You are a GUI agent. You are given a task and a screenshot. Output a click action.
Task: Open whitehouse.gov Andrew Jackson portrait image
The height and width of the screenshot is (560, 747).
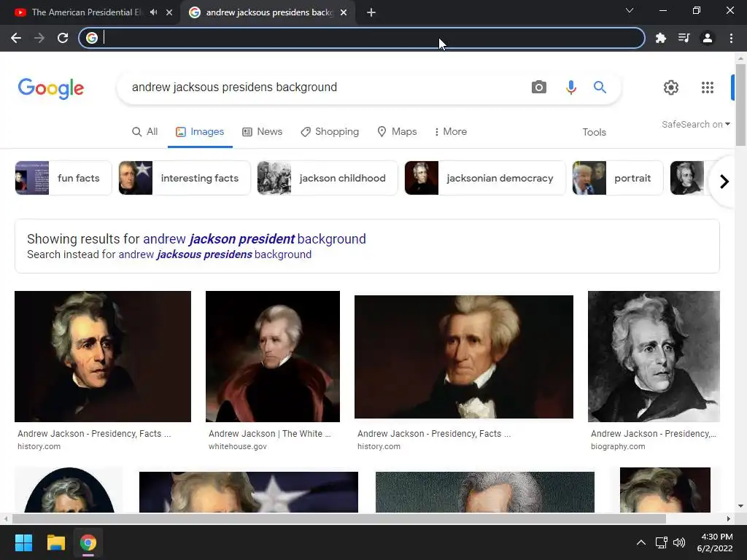(273, 356)
